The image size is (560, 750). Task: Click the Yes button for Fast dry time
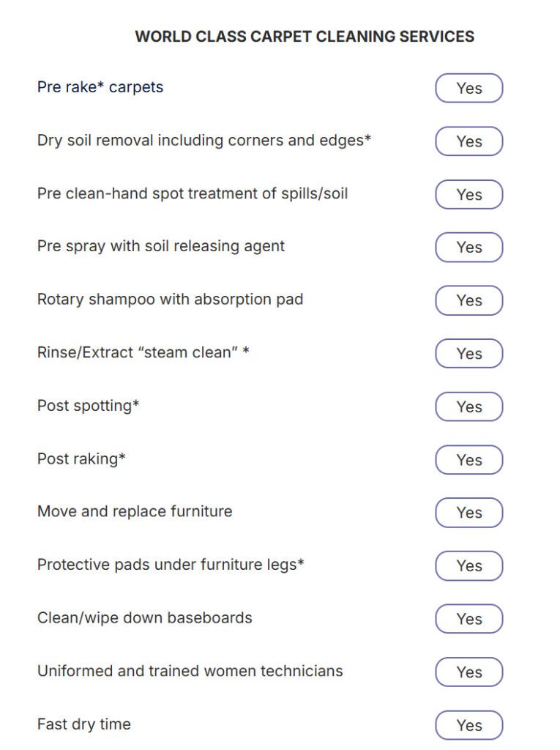click(x=468, y=725)
